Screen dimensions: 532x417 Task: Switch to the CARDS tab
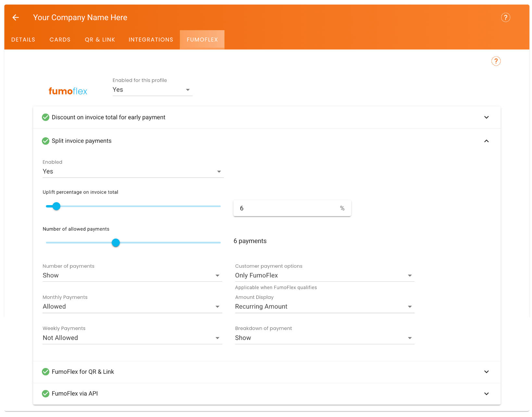pyautogui.click(x=60, y=40)
